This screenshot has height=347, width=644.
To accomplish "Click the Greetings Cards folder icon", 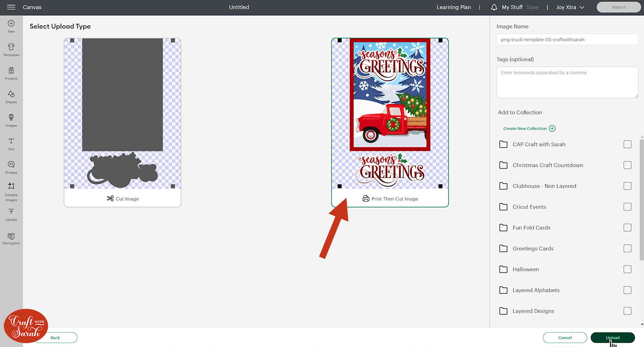I will [x=503, y=248].
